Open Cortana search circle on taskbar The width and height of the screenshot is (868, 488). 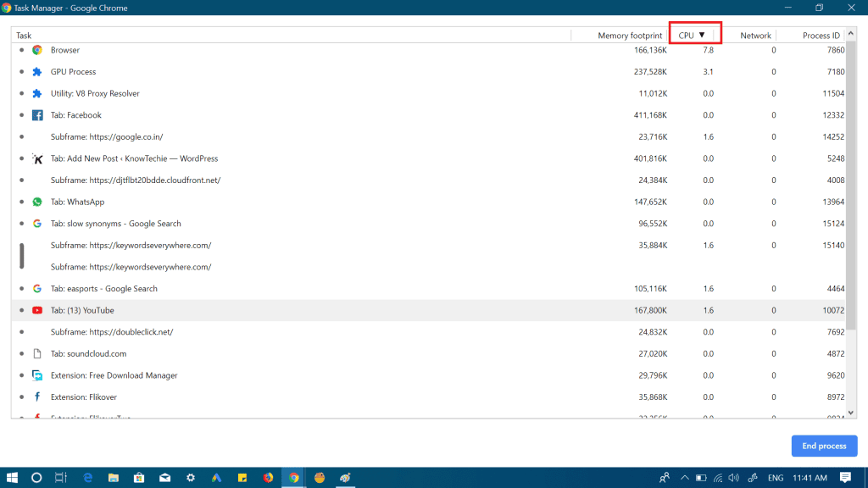pos(36,478)
